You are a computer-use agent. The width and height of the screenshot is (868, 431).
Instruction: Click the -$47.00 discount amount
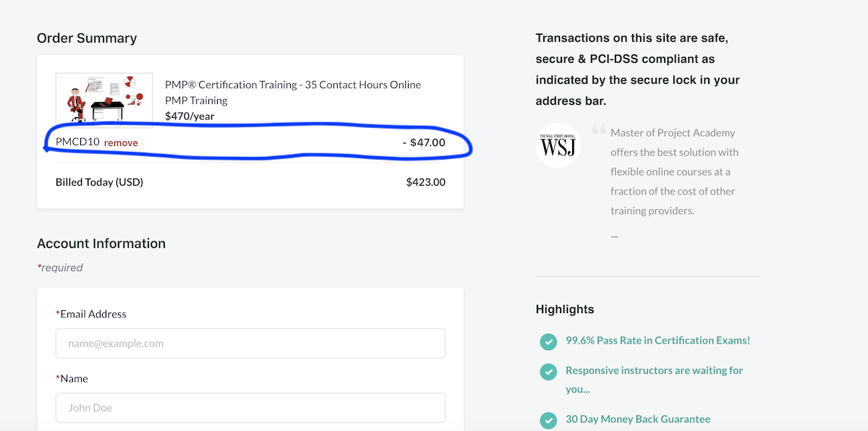pos(424,142)
